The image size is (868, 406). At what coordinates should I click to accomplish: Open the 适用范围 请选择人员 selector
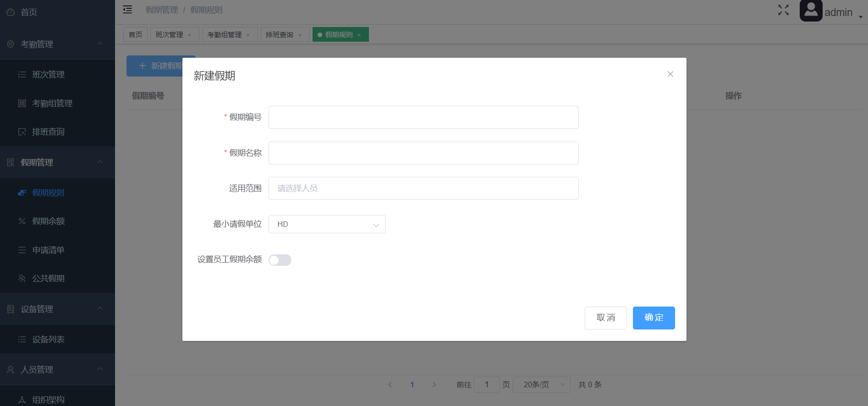pos(423,188)
